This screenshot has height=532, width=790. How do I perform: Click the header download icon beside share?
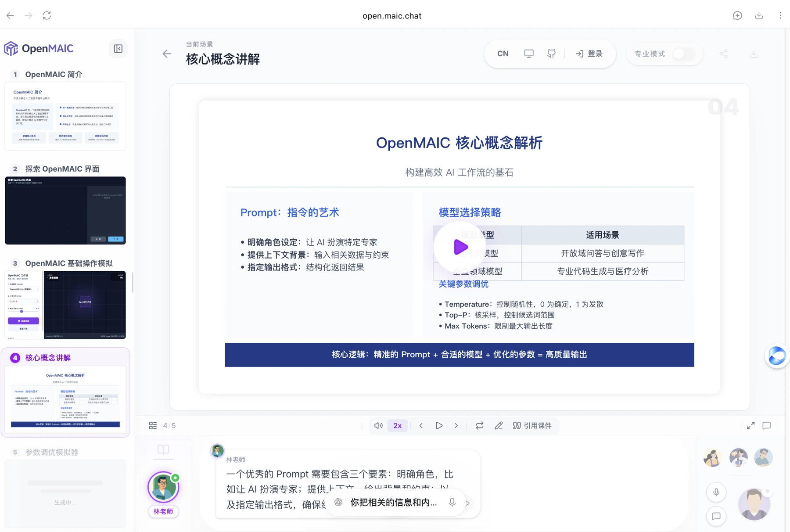pos(754,54)
